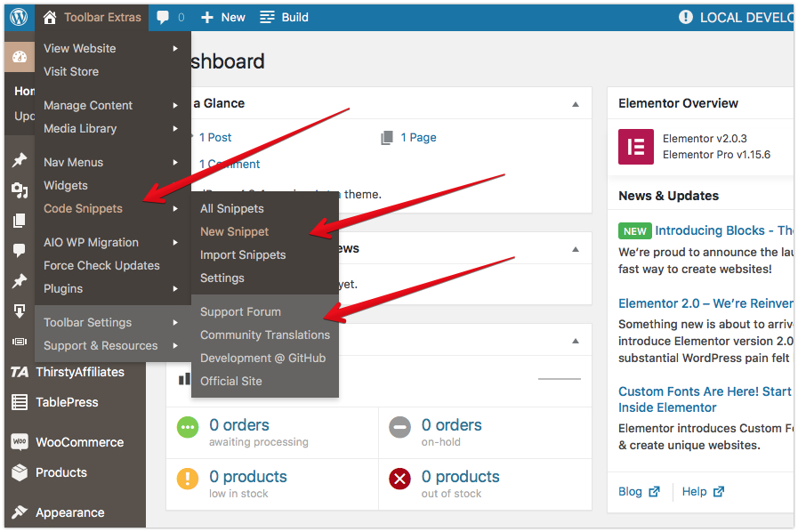This screenshot has height=532, width=798.
Task: Click the ThirstyAffiliates TA icon
Action: click(20, 372)
